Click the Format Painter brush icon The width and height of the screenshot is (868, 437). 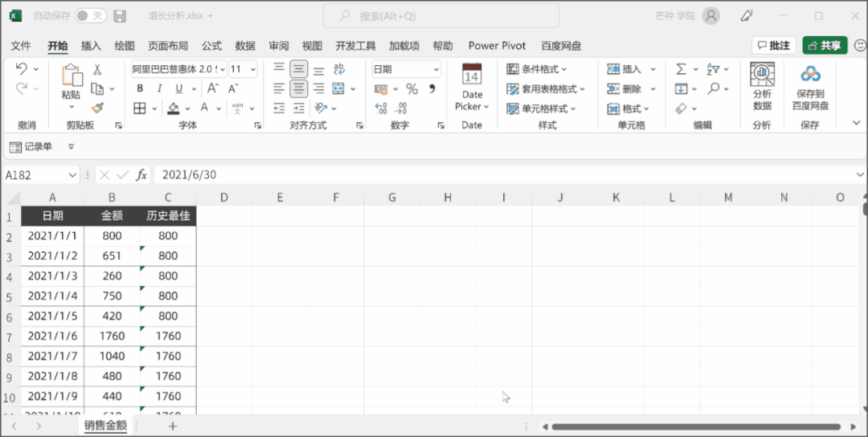[x=96, y=108]
